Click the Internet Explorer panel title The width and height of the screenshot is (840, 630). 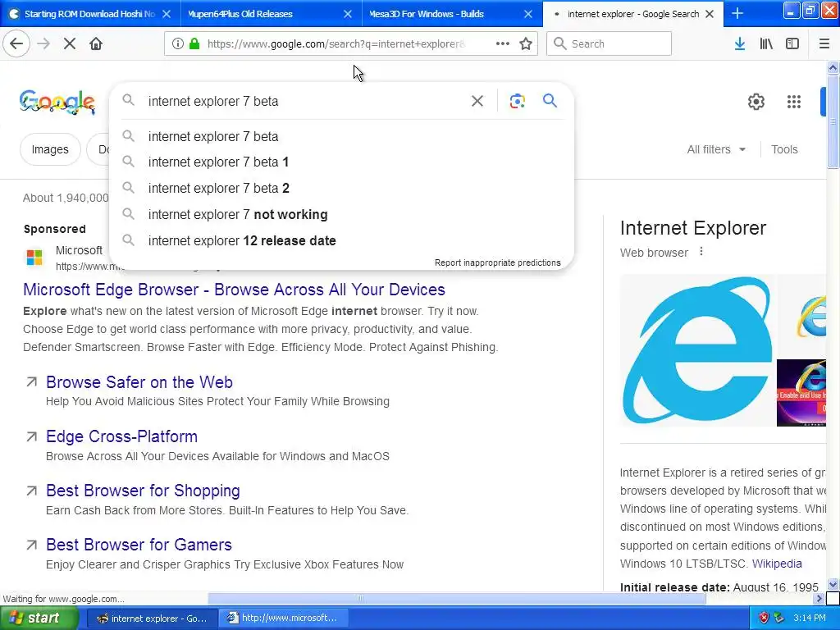pyautogui.click(x=693, y=228)
